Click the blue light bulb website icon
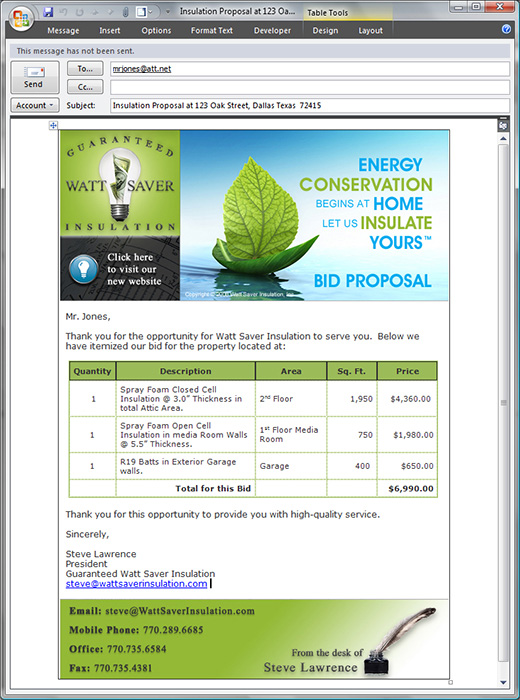520x700 pixels. coord(83,269)
